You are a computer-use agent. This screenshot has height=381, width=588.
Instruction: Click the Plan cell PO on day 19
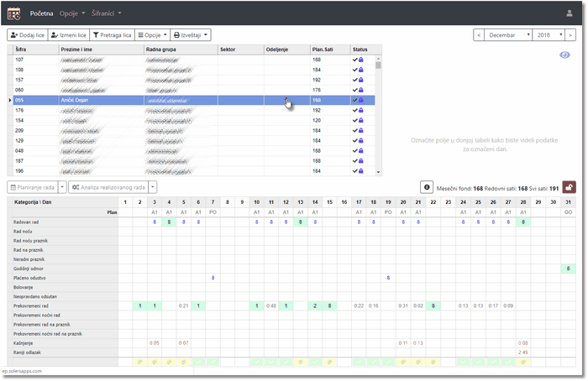coord(388,212)
